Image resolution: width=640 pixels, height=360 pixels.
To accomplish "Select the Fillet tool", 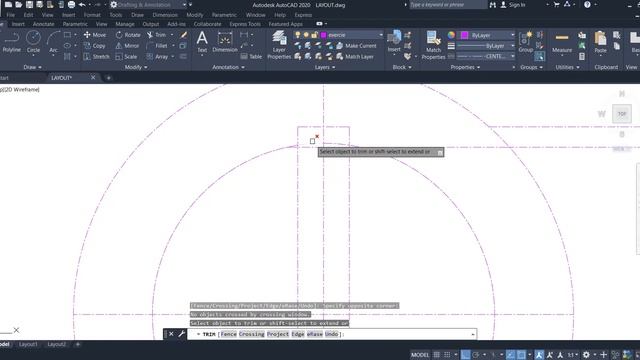I will coord(157,46).
